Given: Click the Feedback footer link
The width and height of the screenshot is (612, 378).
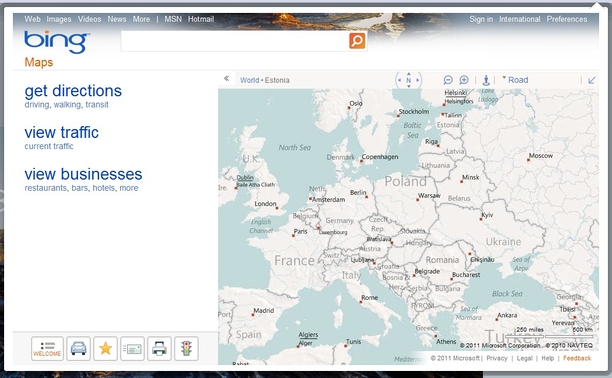Looking at the screenshot, I should [x=577, y=358].
